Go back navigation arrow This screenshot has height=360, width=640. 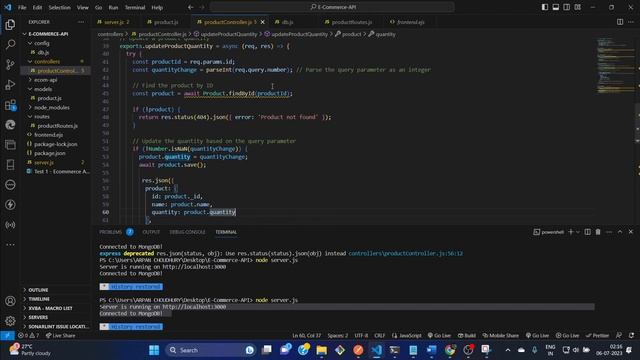(x=191, y=7)
